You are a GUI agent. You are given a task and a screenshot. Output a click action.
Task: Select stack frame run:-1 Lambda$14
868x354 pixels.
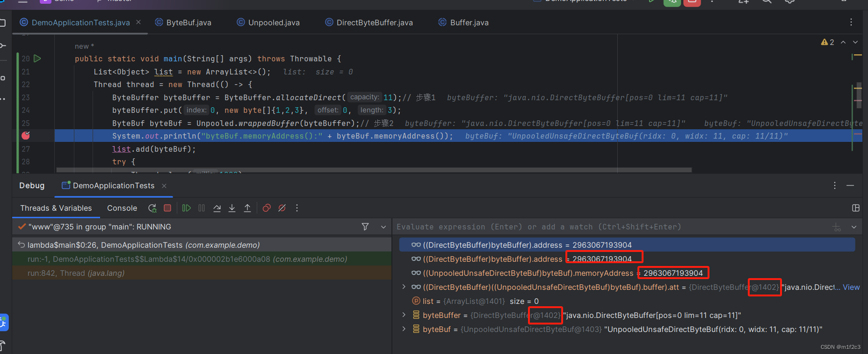point(202,259)
